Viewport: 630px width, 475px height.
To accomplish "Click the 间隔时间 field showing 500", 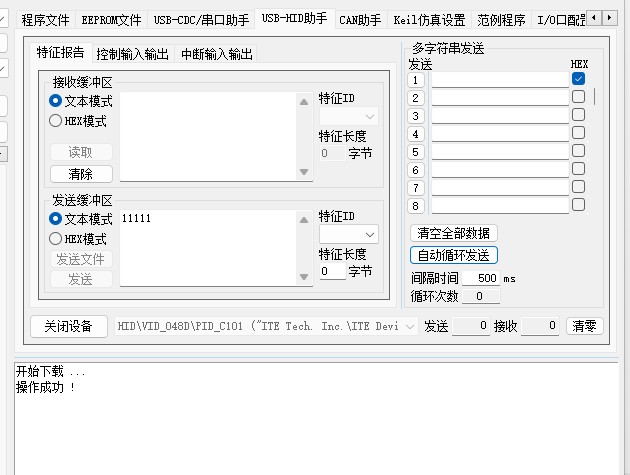I will click(x=481, y=278).
